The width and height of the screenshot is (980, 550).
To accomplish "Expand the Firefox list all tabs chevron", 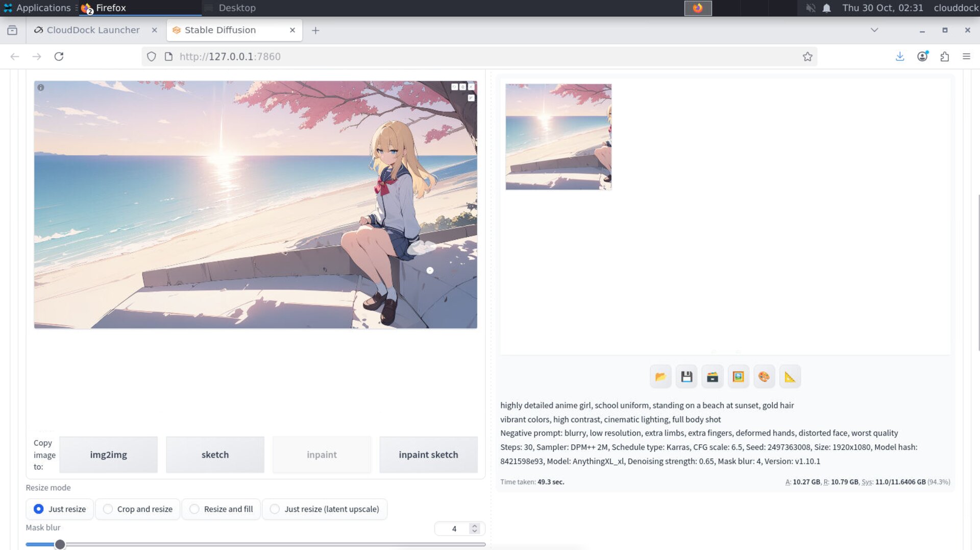I will [x=874, y=30].
